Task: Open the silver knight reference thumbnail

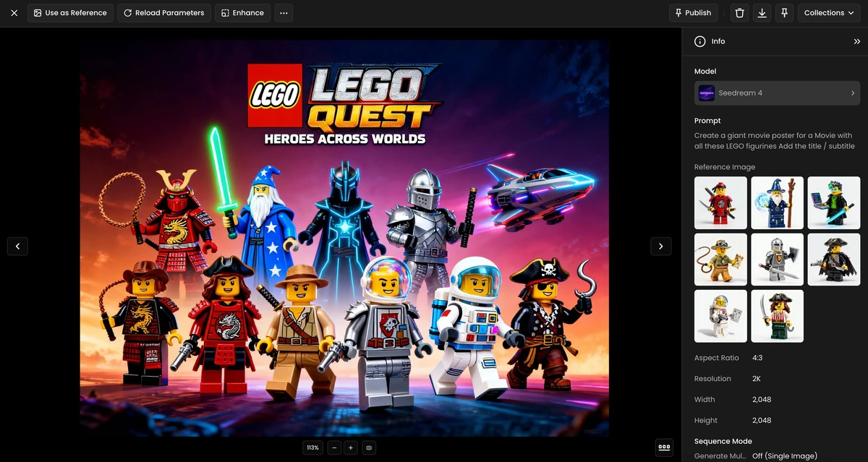Action: (777, 259)
